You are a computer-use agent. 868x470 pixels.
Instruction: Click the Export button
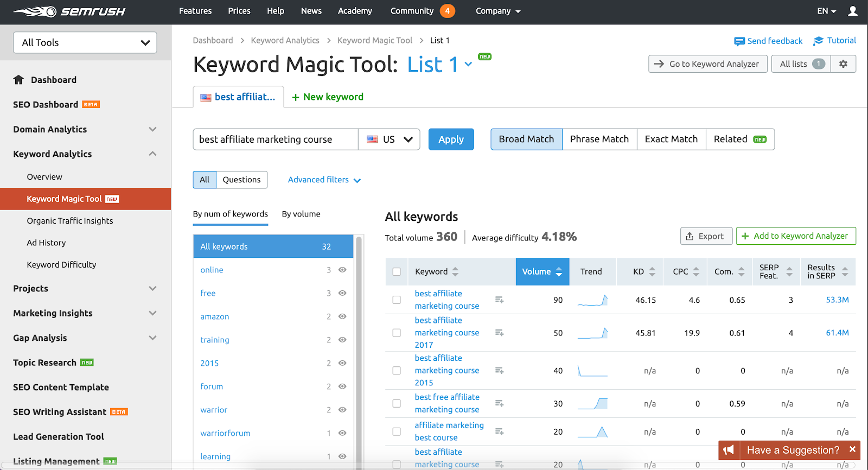click(706, 236)
